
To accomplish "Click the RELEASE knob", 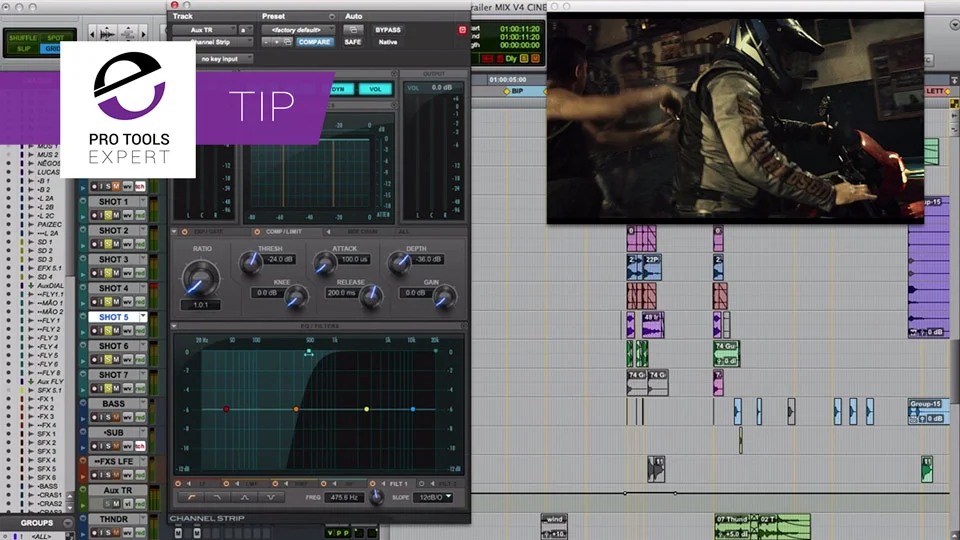I will 371,296.
